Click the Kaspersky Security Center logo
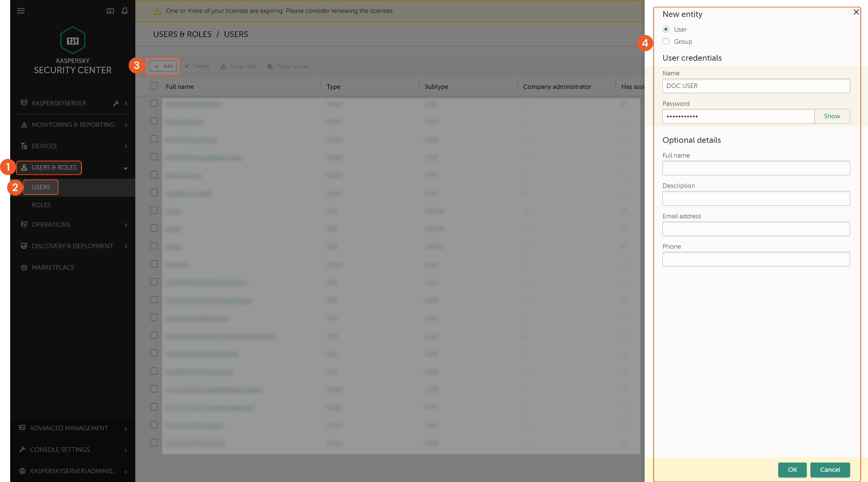This screenshot has height=482, width=868. (x=72, y=41)
